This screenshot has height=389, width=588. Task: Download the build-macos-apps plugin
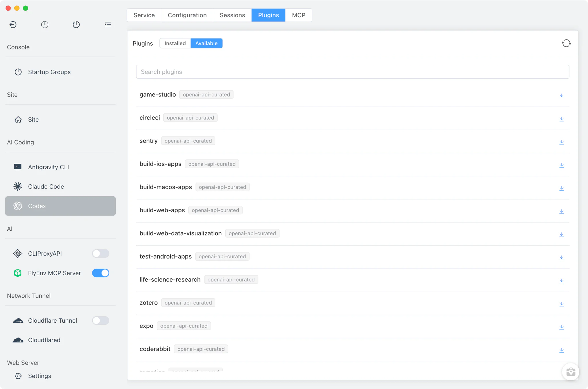coord(562,188)
